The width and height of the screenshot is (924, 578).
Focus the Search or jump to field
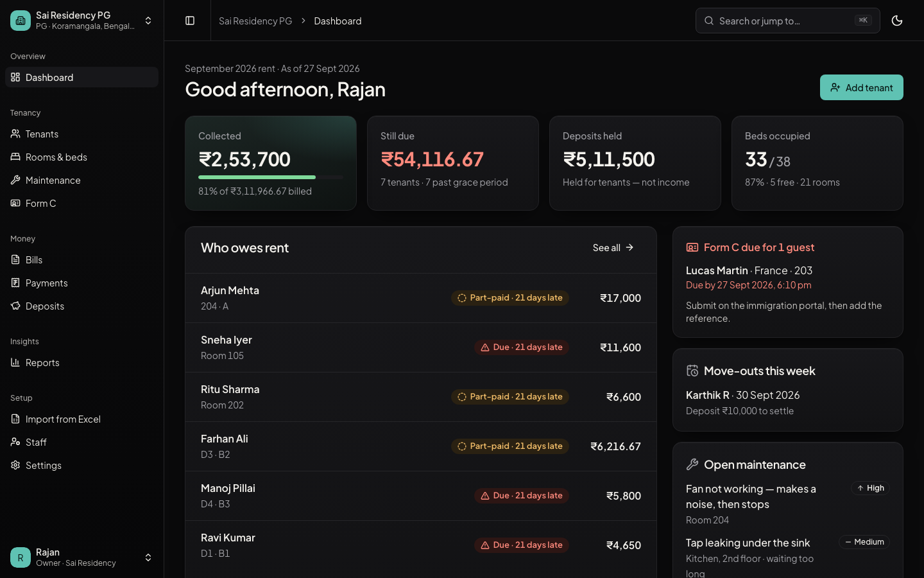(x=787, y=21)
